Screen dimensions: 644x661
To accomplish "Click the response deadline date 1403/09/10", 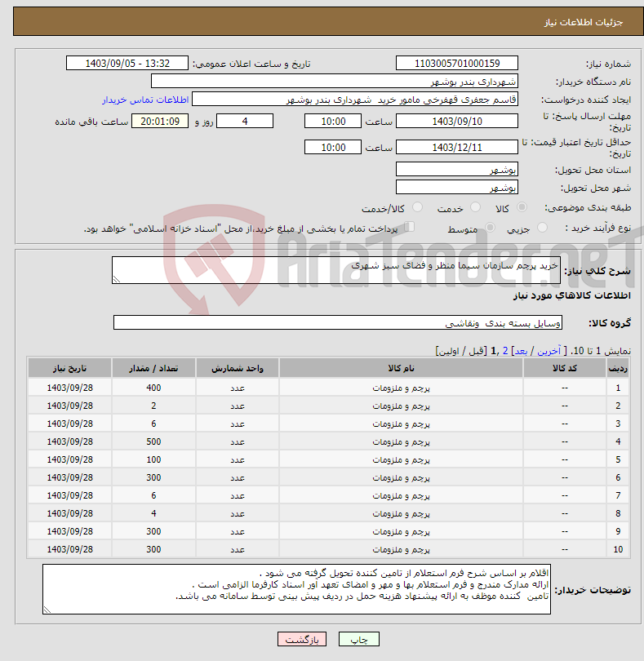I will point(457,122).
